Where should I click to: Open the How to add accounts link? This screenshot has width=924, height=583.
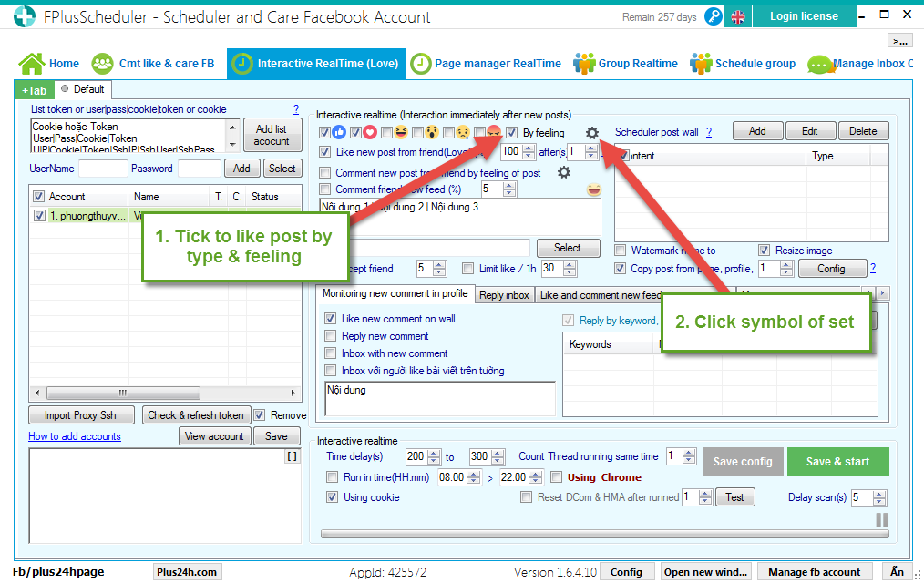click(x=75, y=436)
